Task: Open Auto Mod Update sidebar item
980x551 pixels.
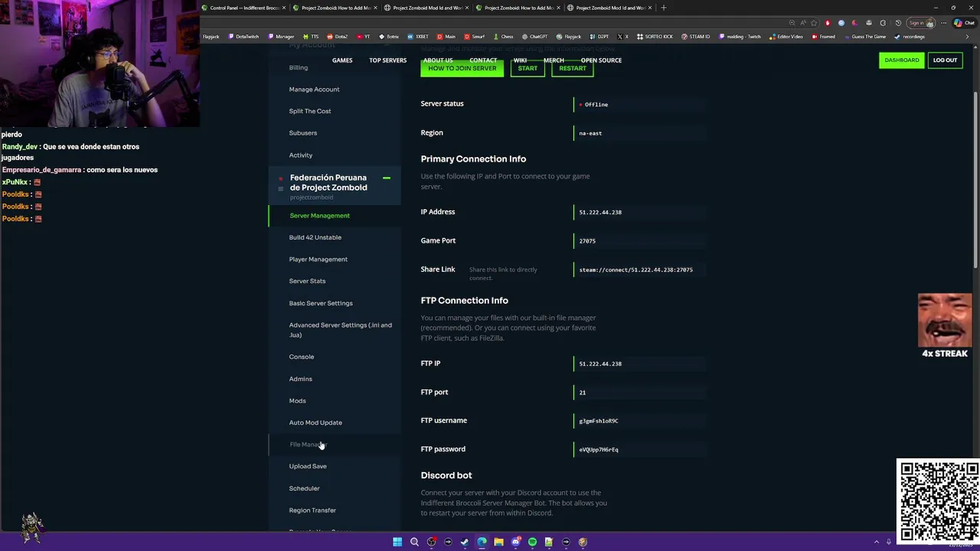Action: pos(315,422)
